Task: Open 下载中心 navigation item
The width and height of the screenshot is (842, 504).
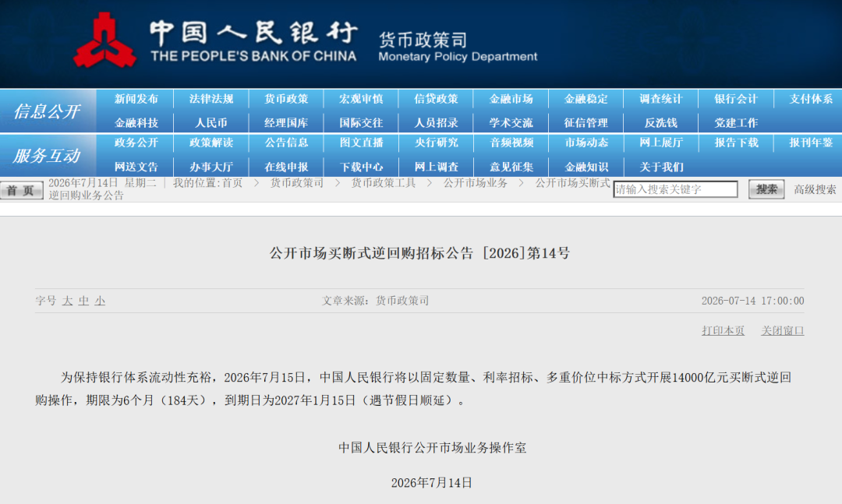Action: [361, 167]
